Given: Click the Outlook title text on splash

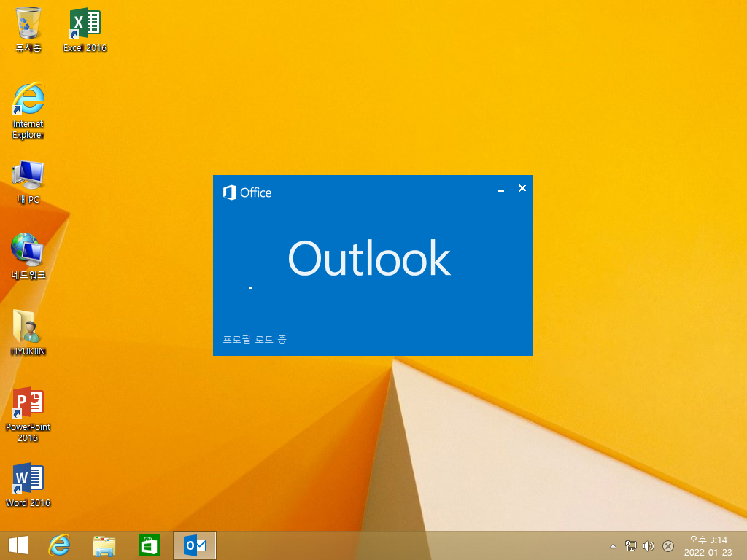Looking at the screenshot, I should (369, 259).
